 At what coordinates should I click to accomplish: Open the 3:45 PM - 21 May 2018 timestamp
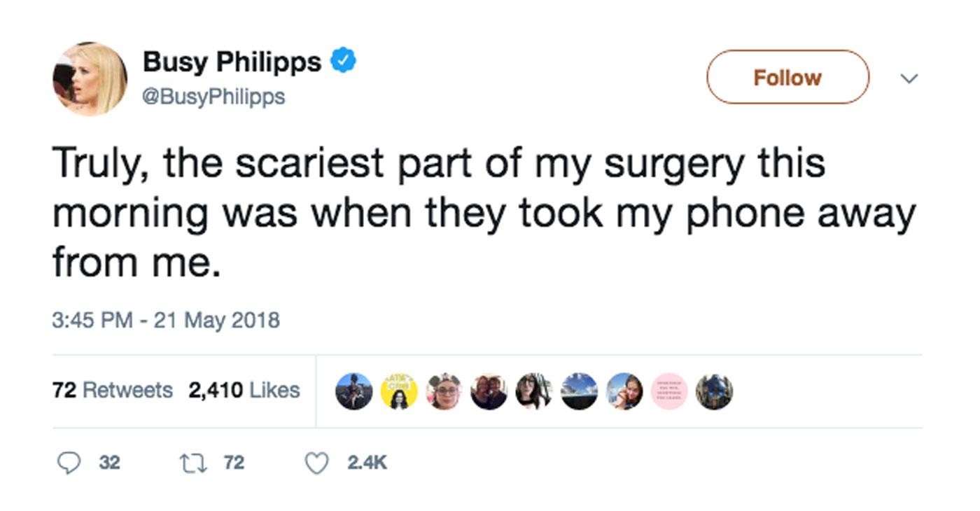(166, 321)
